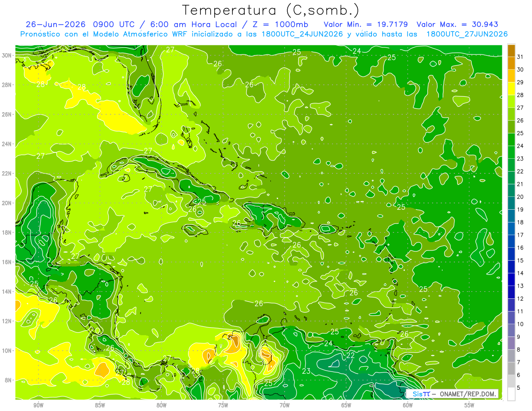Select the init time "1800UTC_24JUN2026"

(301, 34)
